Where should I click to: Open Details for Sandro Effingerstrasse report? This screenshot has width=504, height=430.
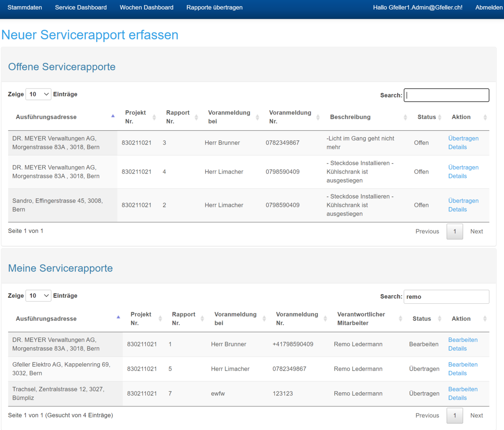457,209
